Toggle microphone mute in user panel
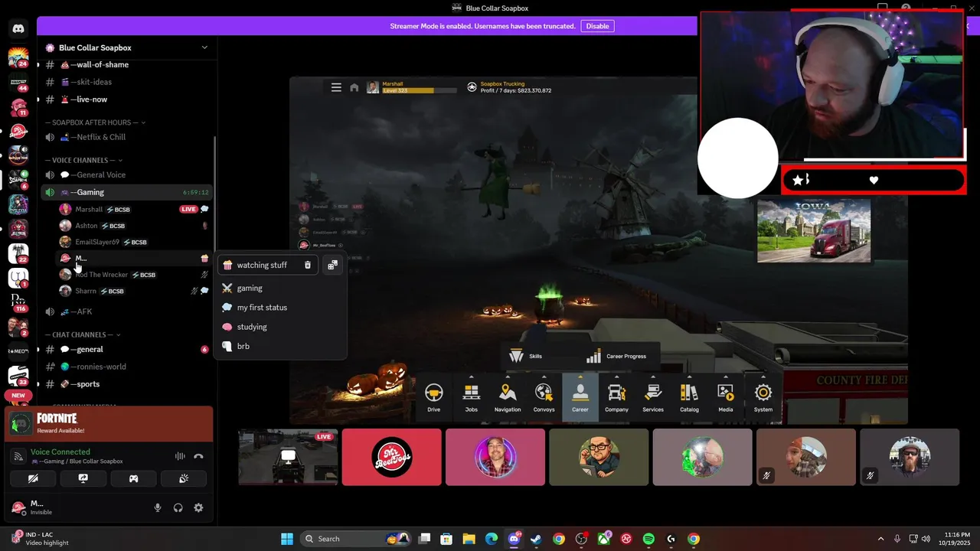The image size is (980, 551). (158, 507)
